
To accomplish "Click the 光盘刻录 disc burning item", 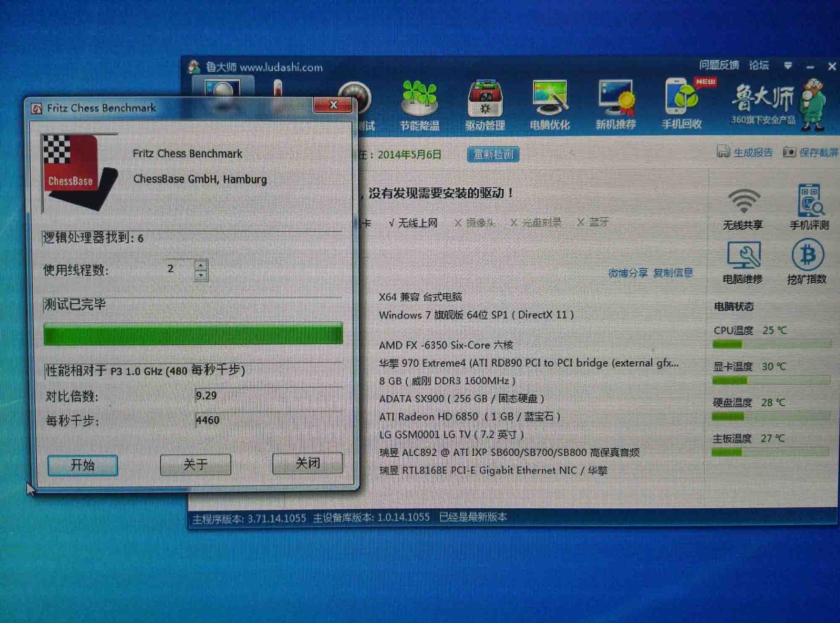I will 535,222.
